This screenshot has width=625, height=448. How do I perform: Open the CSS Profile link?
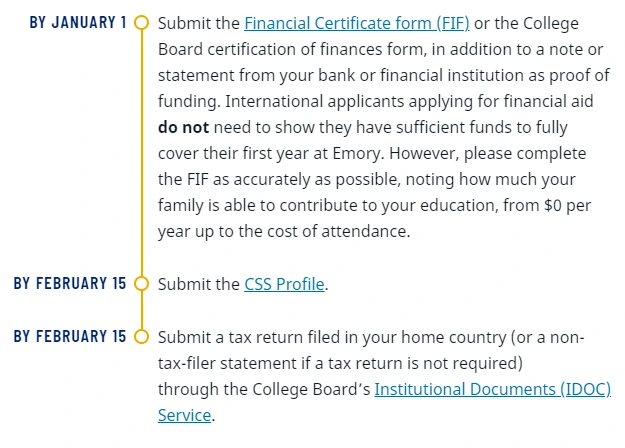(x=284, y=284)
